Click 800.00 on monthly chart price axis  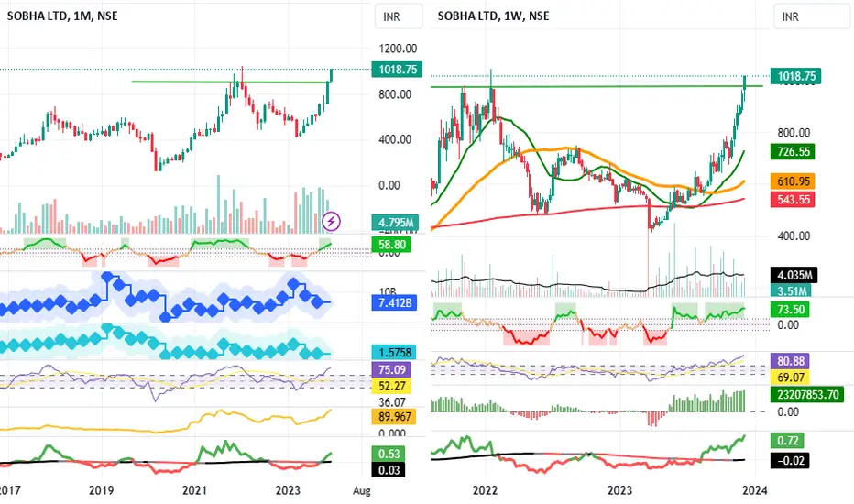point(396,94)
